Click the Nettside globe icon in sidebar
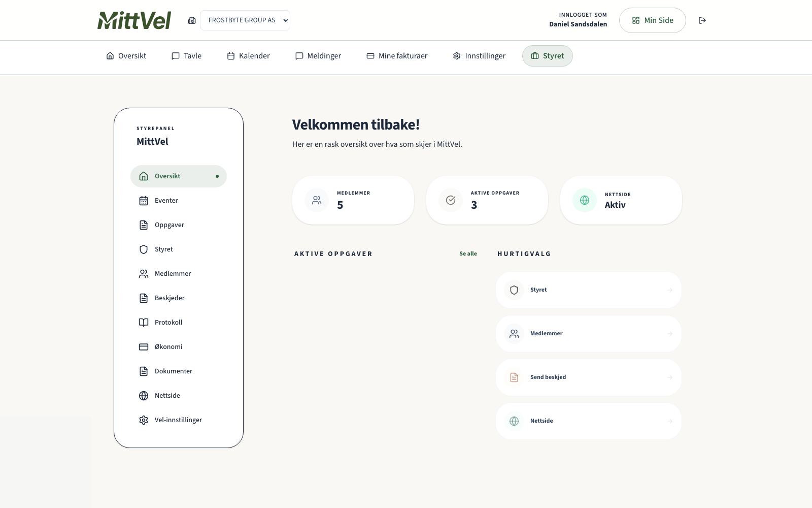This screenshot has height=508, width=812. click(144, 396)
